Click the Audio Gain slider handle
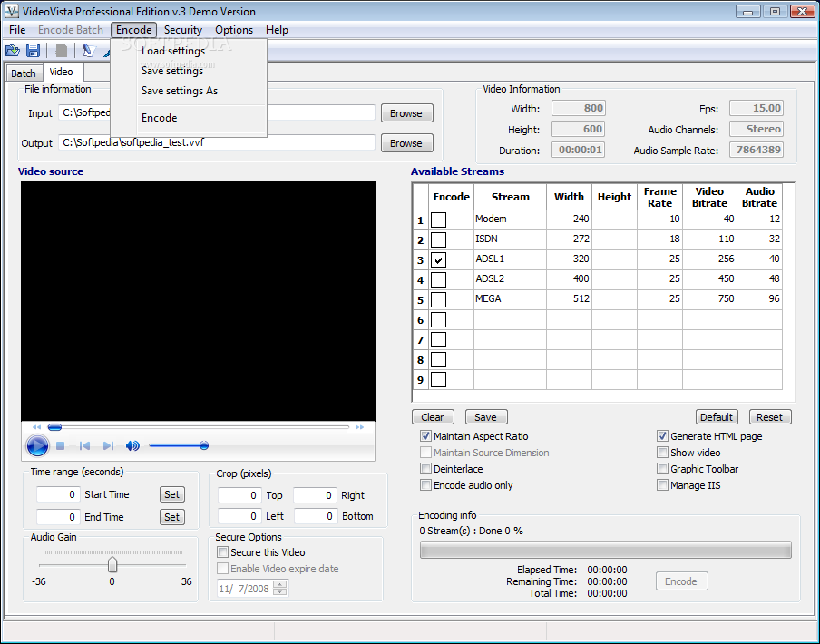820x644 pixels. point(112,564)
